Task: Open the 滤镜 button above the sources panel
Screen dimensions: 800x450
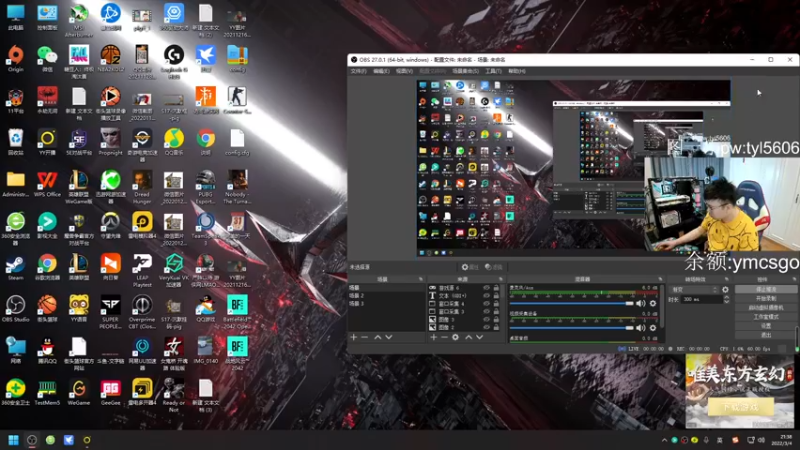Action: tap(494, 267)
